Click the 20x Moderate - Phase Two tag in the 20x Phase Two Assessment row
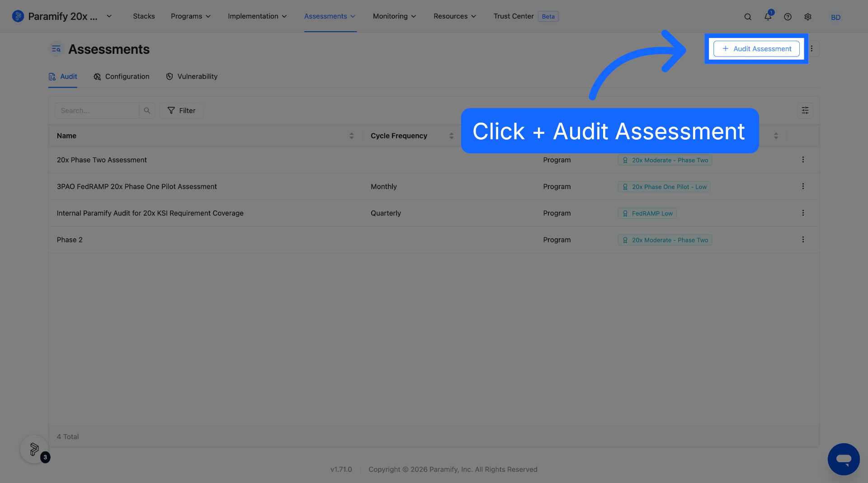The image size is (868, 483). pos(665,160)
